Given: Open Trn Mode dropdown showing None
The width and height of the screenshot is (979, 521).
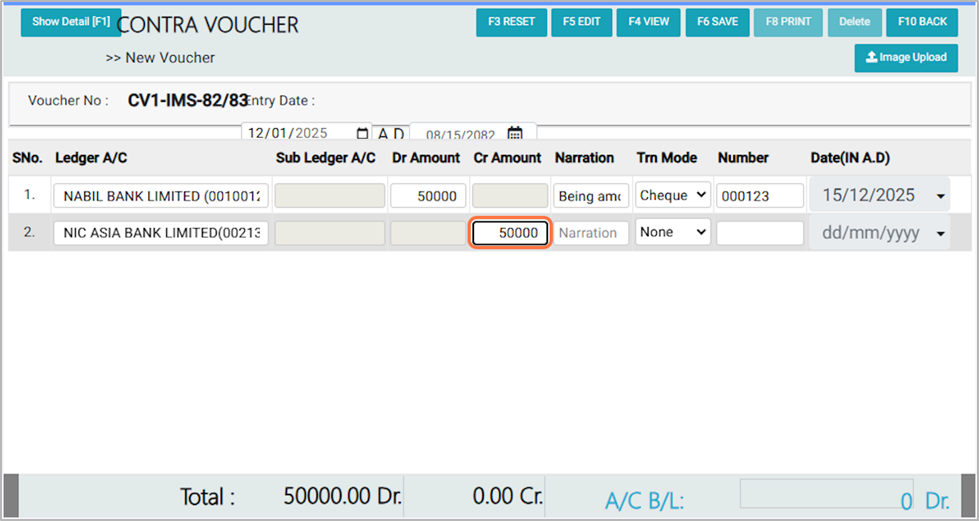Looking at the screenshot, I should (673, 232).
